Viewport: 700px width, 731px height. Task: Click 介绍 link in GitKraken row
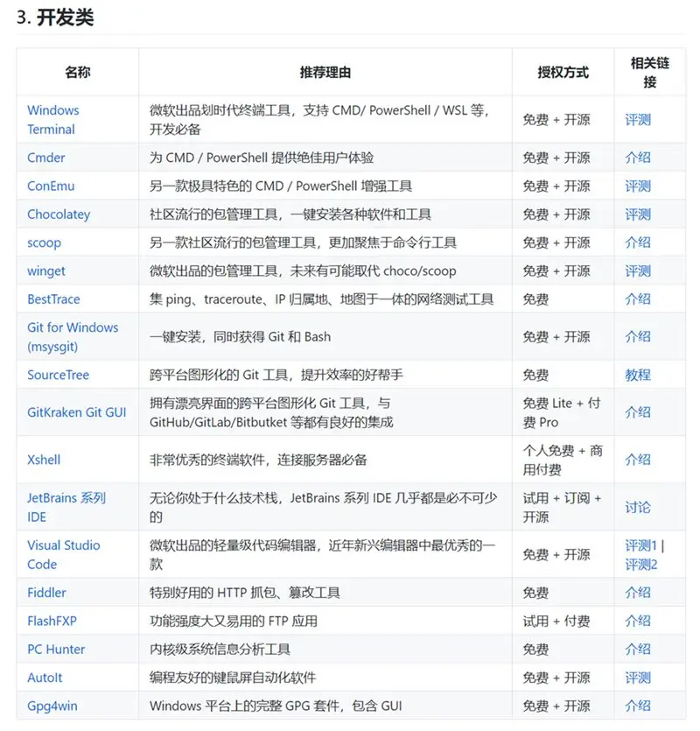pyautogui.click(x=638, y=412)
